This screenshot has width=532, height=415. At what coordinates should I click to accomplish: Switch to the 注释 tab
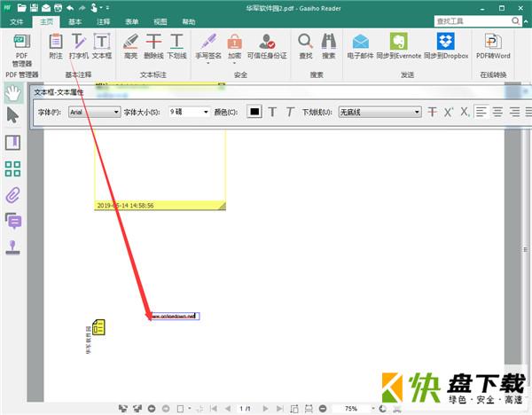click(x=104, y=21)
